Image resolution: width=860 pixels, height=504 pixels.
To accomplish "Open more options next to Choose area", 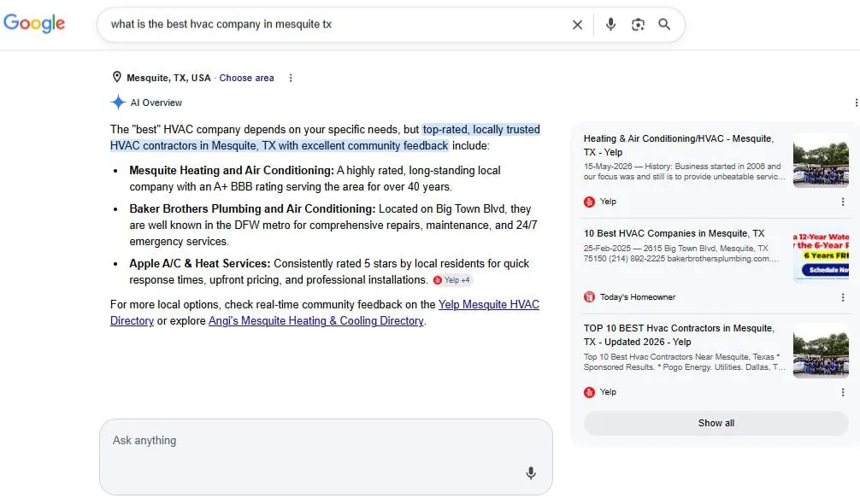I will coord(291,78).
